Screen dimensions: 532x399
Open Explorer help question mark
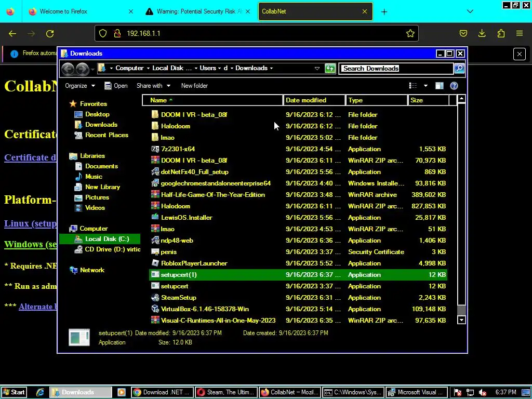[x=454, y=86]
